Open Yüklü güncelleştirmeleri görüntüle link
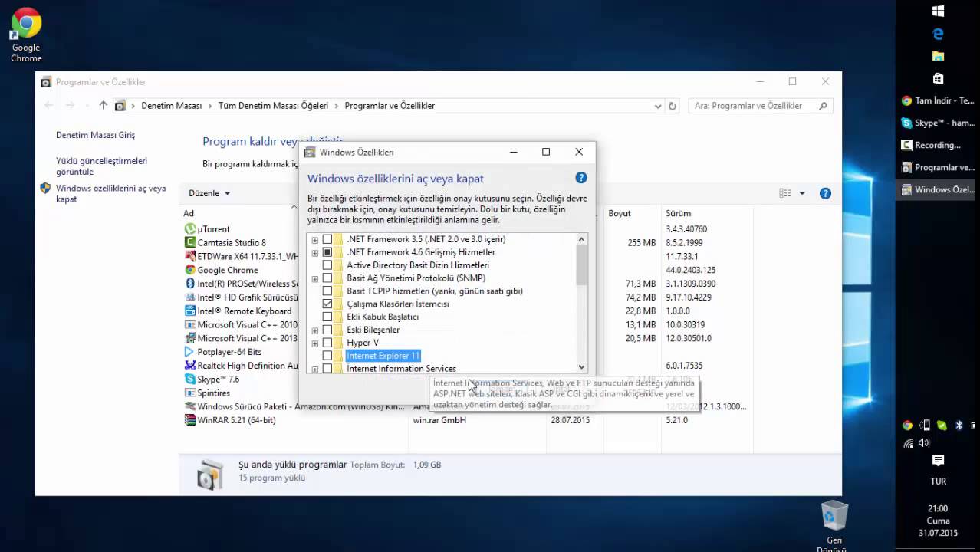Image resolution: width=980 pixels, height=552 pixels. 101,166
